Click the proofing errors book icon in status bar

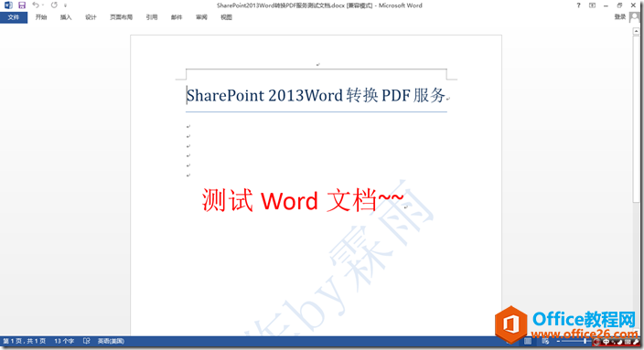(87, 341)
